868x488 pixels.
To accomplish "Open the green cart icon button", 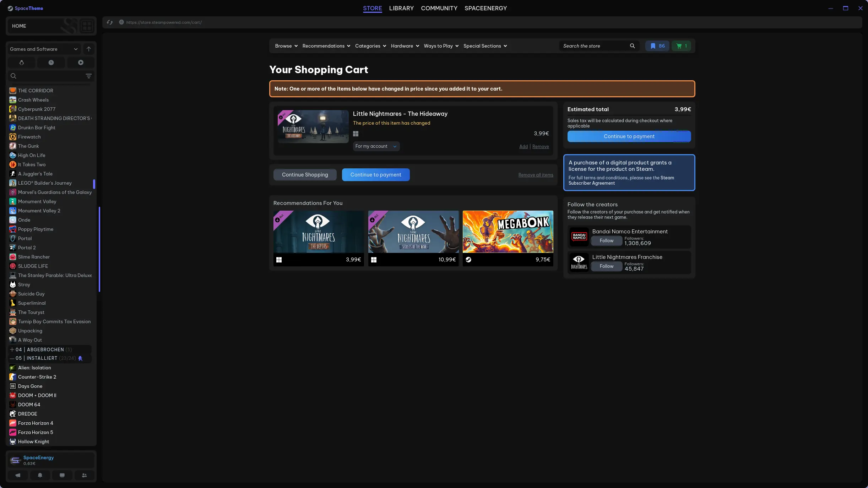I will (681, 46).
